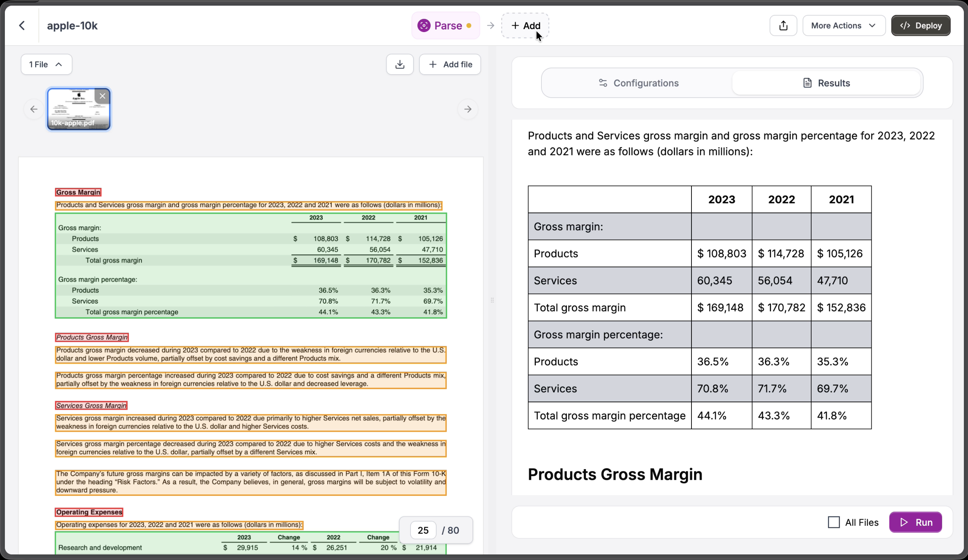Download the uploaded files
Image resolution: width=968 pixels, height=560 pixels.
pyautogui.click(x=400, y=64)
